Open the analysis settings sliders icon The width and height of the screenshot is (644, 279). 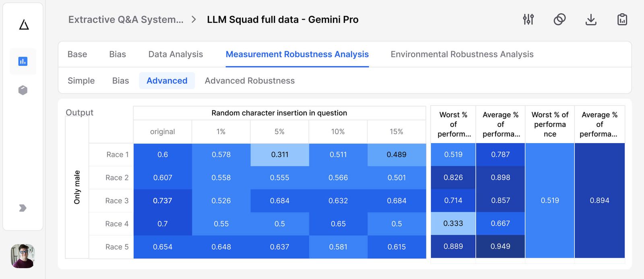tap(529, 19)
